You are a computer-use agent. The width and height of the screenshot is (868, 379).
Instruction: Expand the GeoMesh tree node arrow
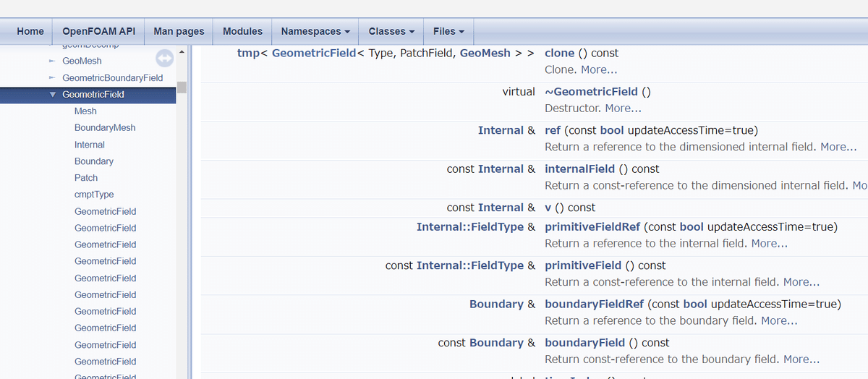(51, 61)
